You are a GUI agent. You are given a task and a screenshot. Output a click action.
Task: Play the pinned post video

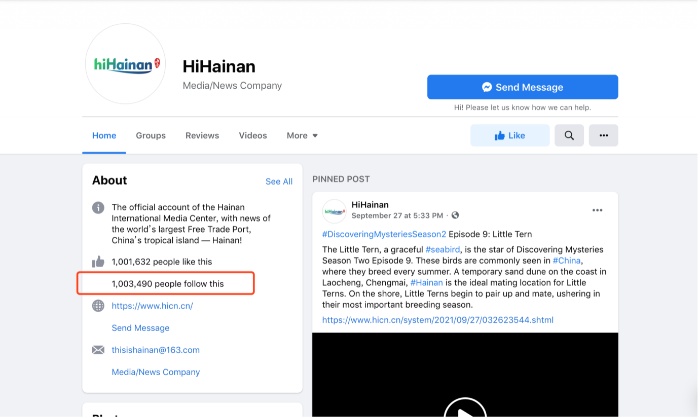coord(465,410)
